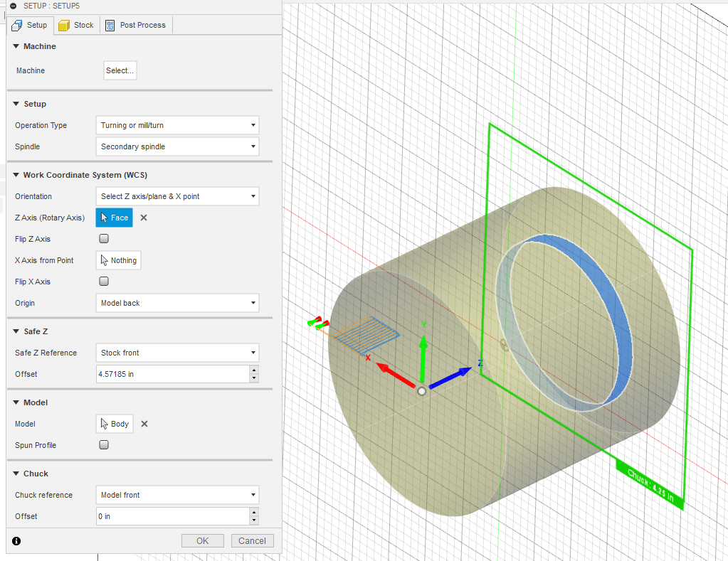Click the Model Body selection button
The height and width of the screenshot is (561, 728).
coord(115,424)
